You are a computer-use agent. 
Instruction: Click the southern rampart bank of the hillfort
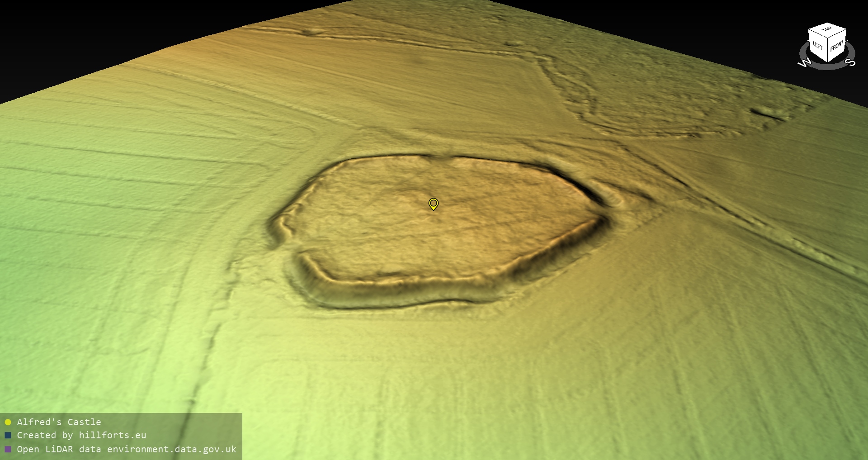pyautogui.click(x=407, y=289)
